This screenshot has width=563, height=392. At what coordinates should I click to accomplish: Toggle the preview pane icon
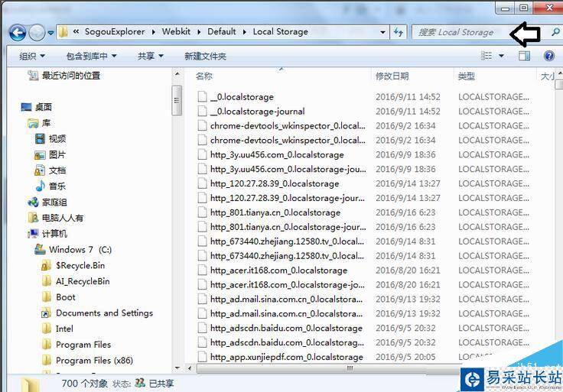[524, 56]
